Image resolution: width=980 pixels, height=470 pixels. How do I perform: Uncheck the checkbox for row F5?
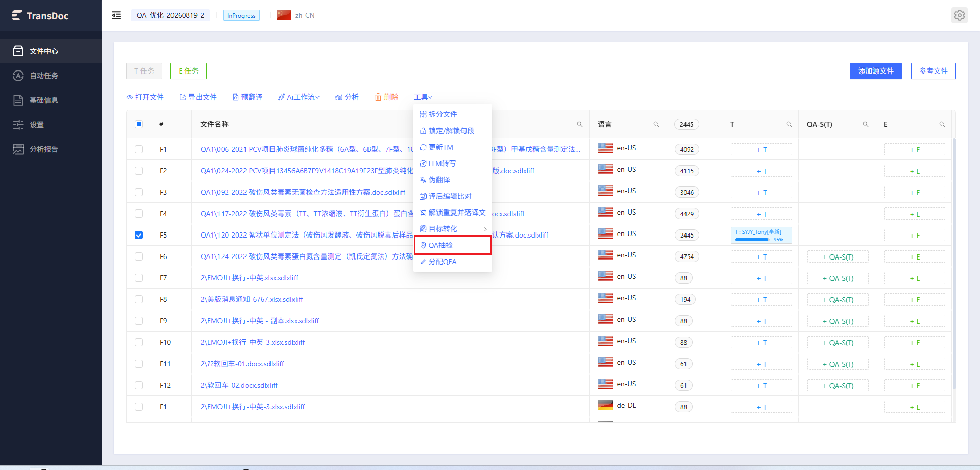coord(139,235)
